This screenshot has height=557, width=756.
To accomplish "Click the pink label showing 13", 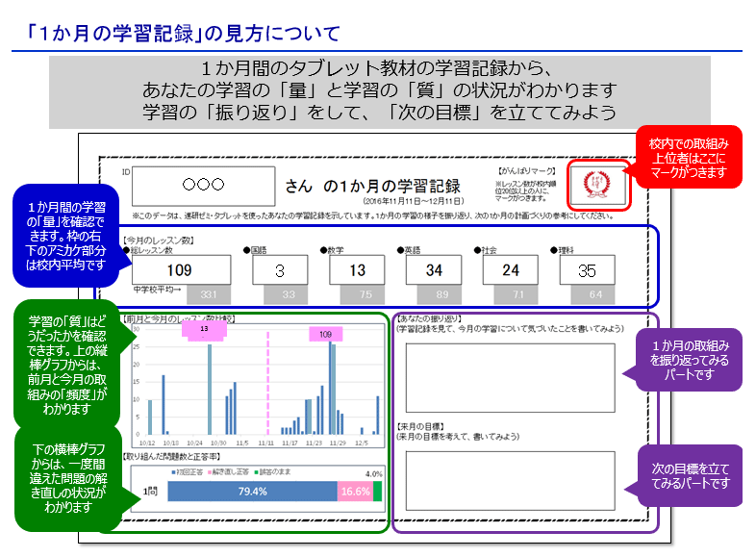I will pos(204,329).
